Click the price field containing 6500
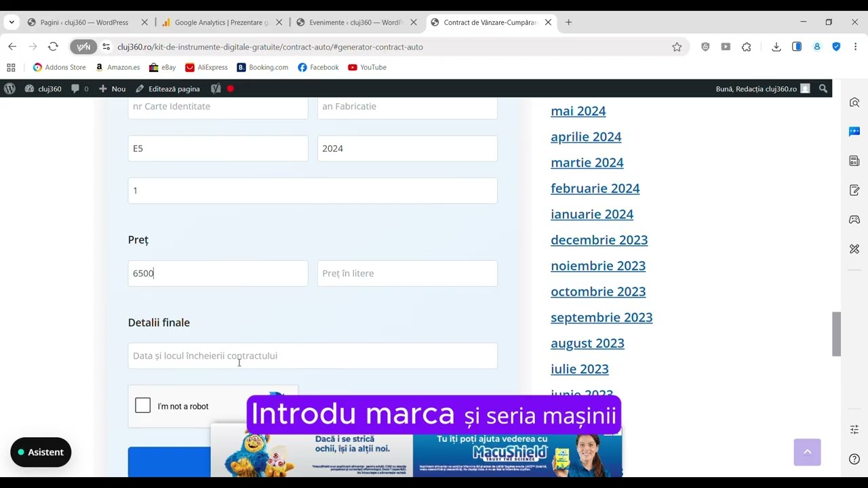Screen dimensions: 868x488 coord(218,273)
